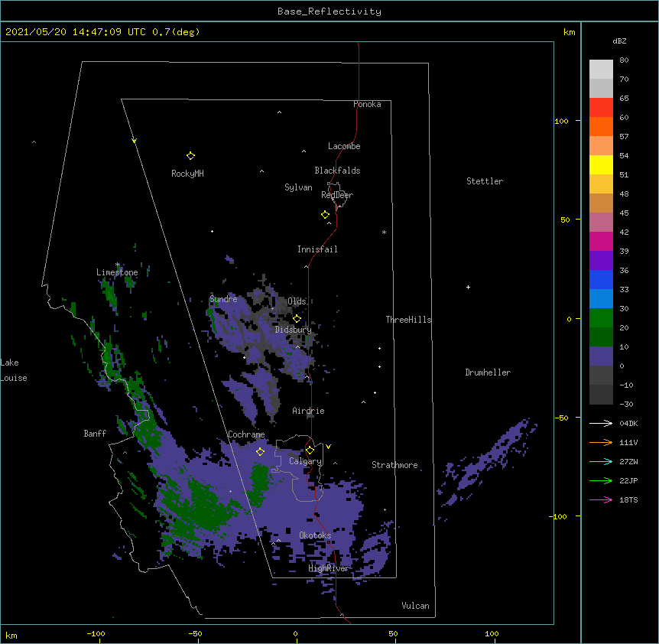This screenshot has height=644, width=659.
Task: Click the ThreeHills label
Action: [408, 320]
